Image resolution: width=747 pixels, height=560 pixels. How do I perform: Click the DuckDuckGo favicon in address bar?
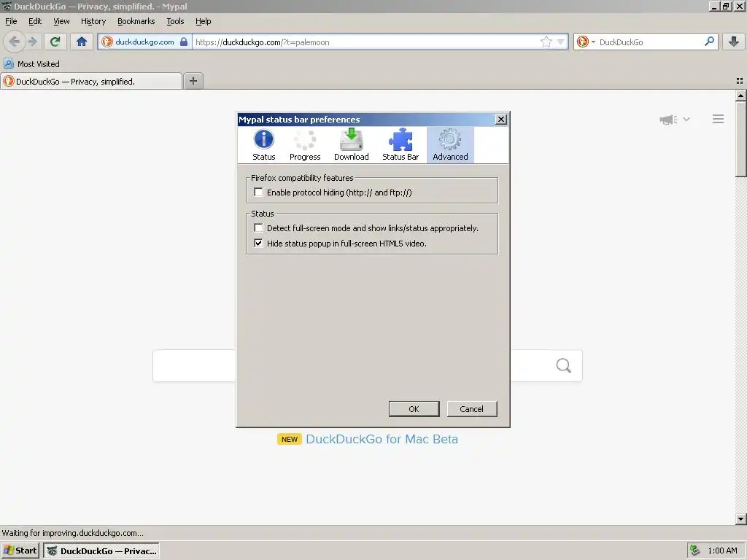point(107,42)
